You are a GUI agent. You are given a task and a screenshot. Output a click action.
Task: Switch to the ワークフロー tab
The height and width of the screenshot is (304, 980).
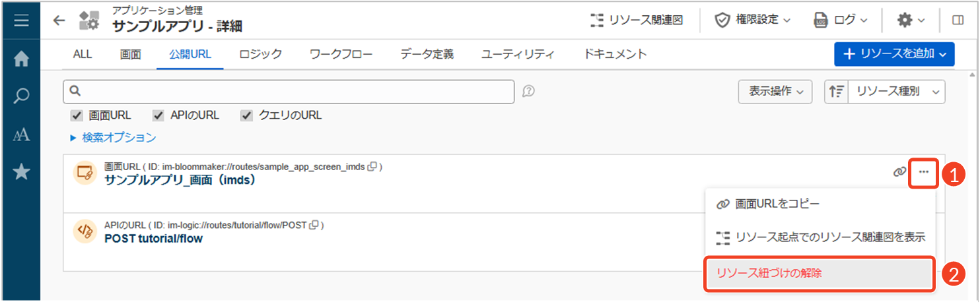[x=341, y=54]
